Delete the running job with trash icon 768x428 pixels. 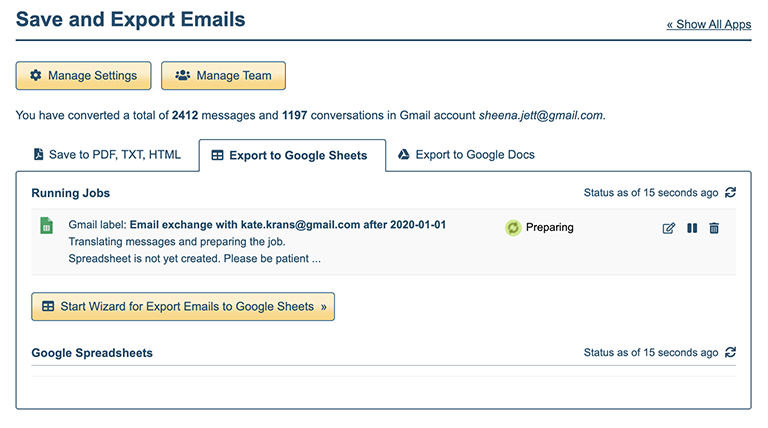(714, 228)
